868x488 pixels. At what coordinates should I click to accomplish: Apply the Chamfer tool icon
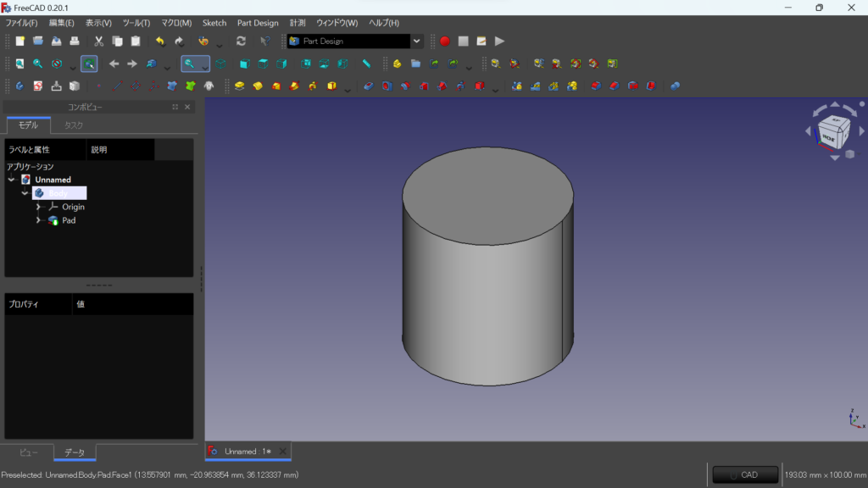(x=615, y=86)
